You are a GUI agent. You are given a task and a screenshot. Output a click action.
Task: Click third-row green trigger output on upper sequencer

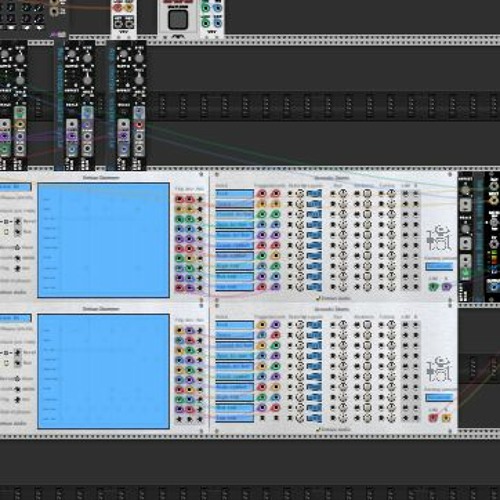pyautogui.click(x=179, y=219)
